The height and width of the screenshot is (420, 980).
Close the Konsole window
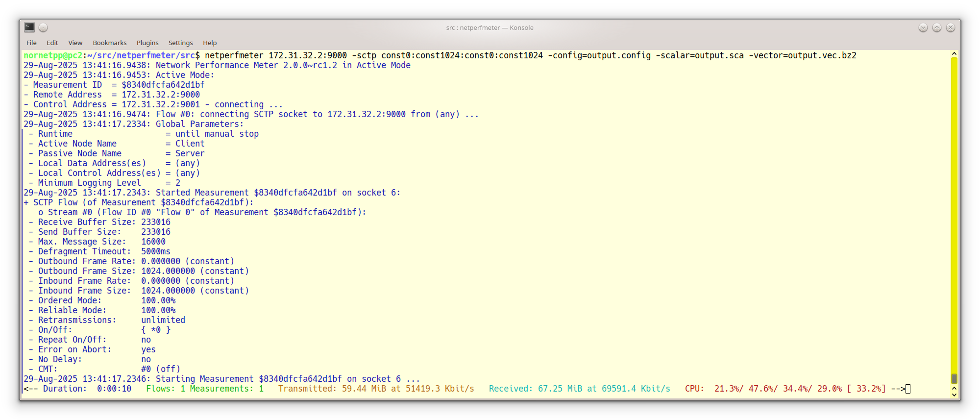point(950,27)
